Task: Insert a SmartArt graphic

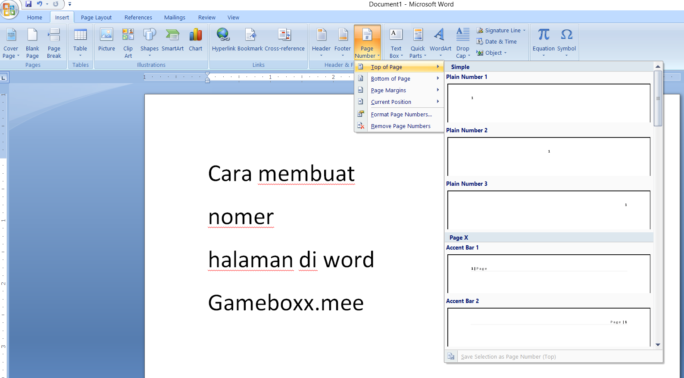Action: point(172,40)
